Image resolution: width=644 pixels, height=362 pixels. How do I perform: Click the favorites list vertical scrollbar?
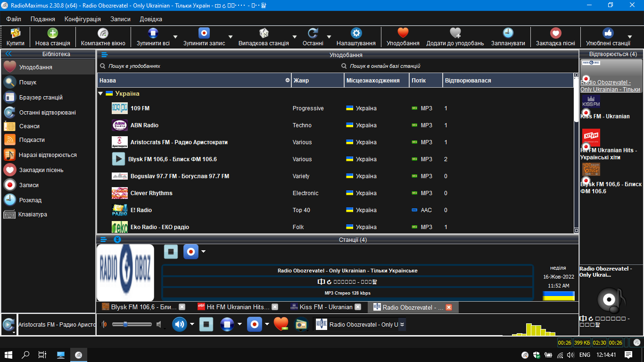point(576,153)
